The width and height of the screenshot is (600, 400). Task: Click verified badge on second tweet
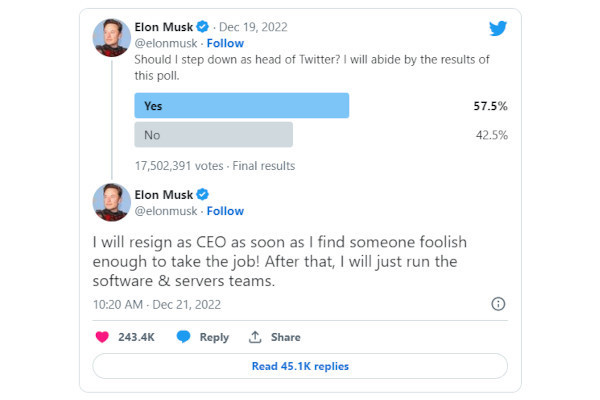[202, 194]
